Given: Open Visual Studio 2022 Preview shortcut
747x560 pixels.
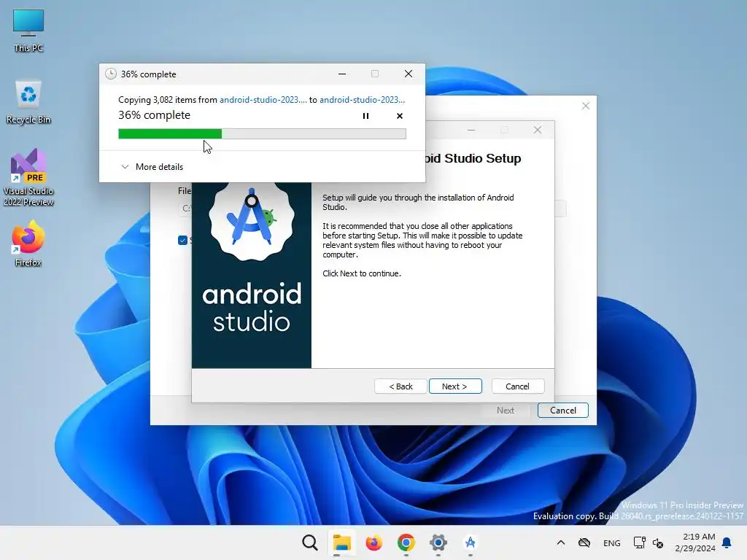Looking at the screenshot, I should click(x=28, y=177).
